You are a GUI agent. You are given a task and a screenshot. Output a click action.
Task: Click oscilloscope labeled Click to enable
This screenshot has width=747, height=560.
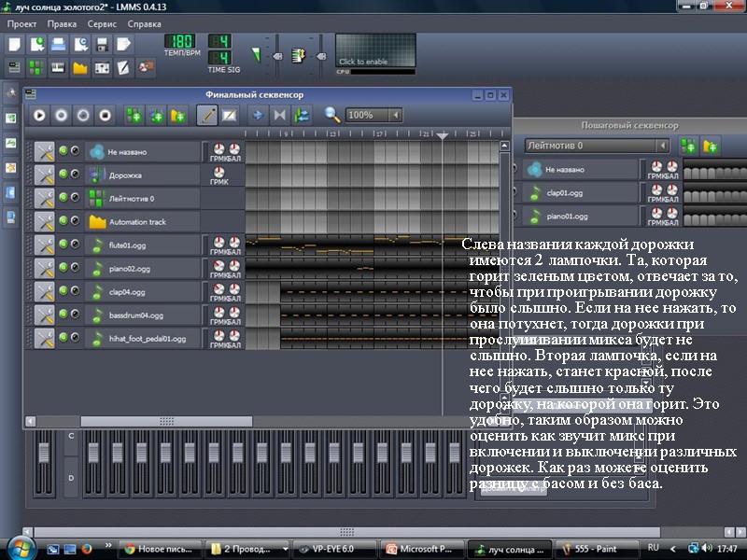(376, 50)
